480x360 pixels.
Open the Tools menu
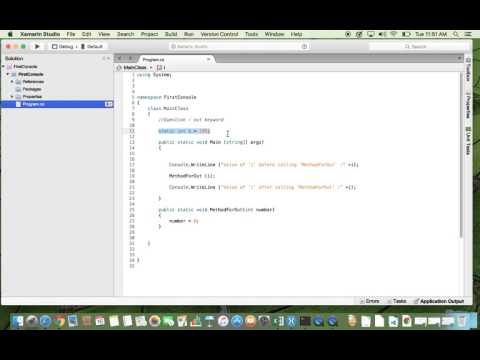pos(251,34)
